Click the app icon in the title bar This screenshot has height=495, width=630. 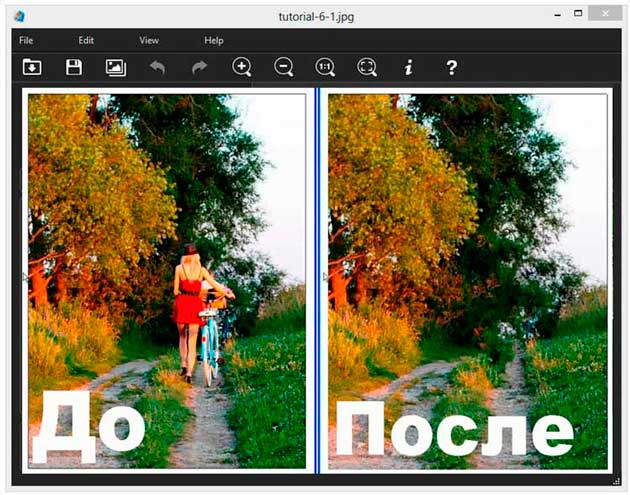click(20, 16)
